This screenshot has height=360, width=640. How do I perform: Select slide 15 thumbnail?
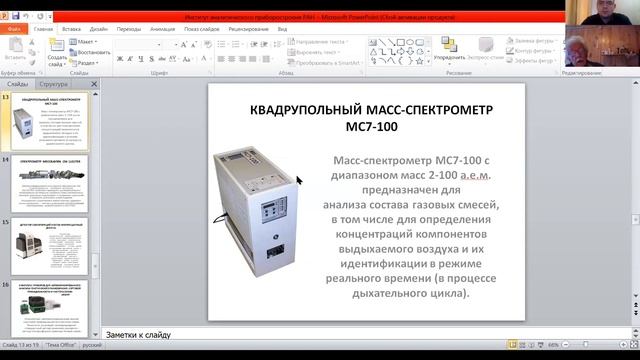pyautogui.click(x=49, y=246)
